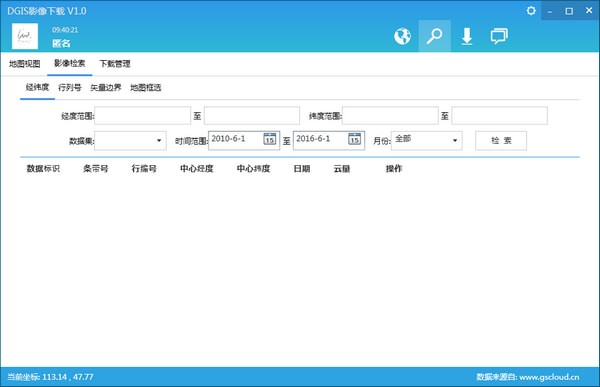Viewport: 600px width, 387px height.
Task: Open the www.gscloud.cn data source link
Action: click(x=549, y=377)
